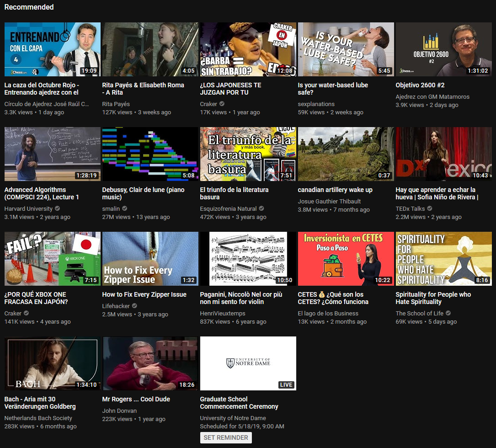Image resolution: width=496 pixels, height=448 pixels.
Task: Open the 'El lago de los Business' channel
Action: (328, 314)
